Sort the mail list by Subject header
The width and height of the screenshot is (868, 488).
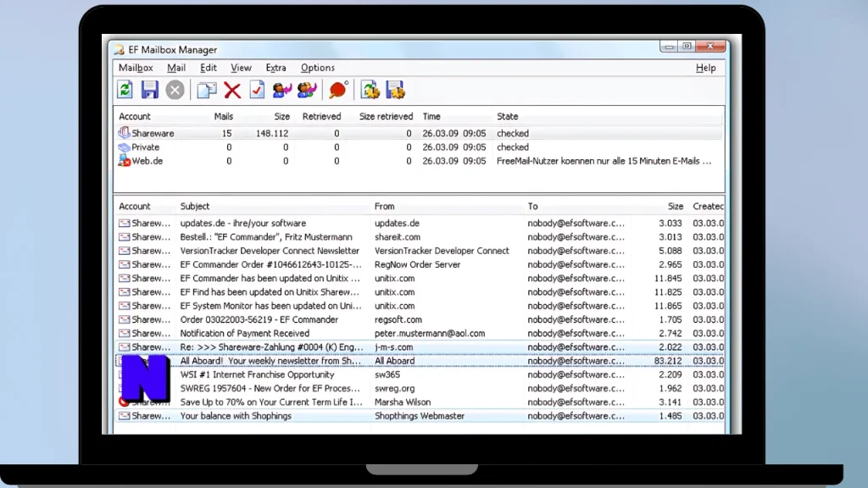coord(195,206)
